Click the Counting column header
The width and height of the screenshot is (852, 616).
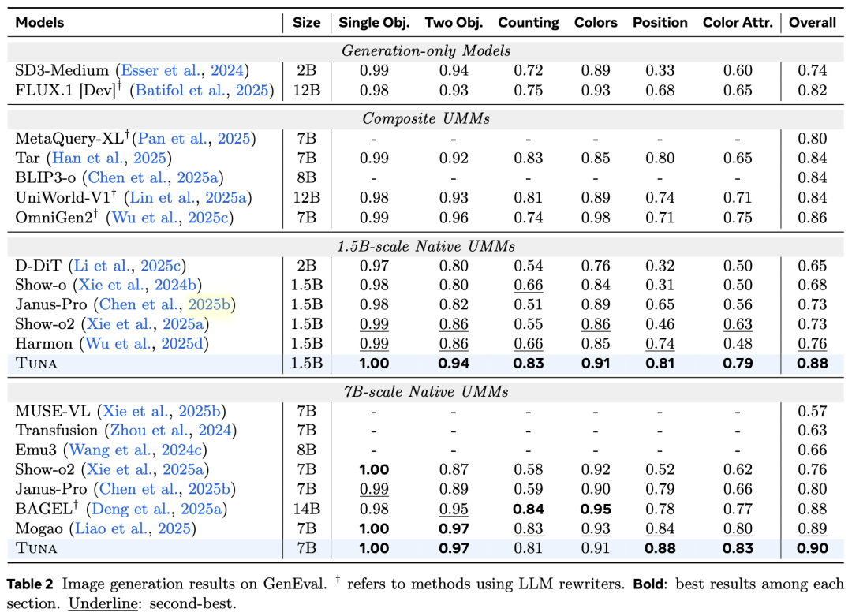pyautogui.click(x=528, y=23)
